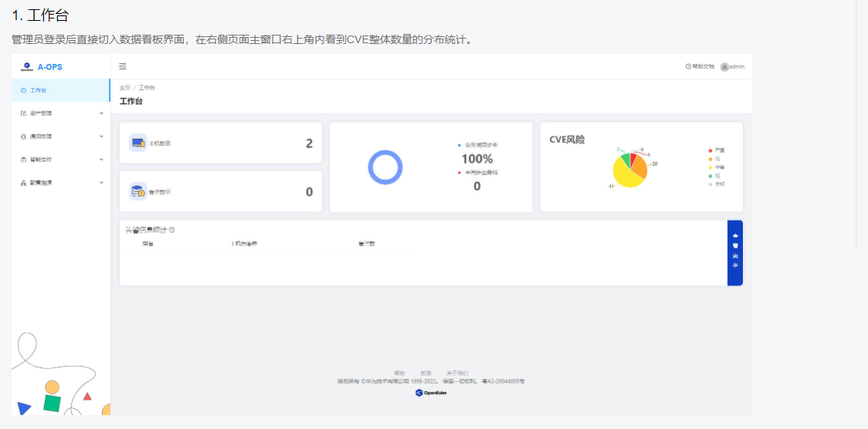Expand the 资产管理 submenu arrow
Viewport: 868px width, 429px height.
pyautogui.click(x=101, y=113)
